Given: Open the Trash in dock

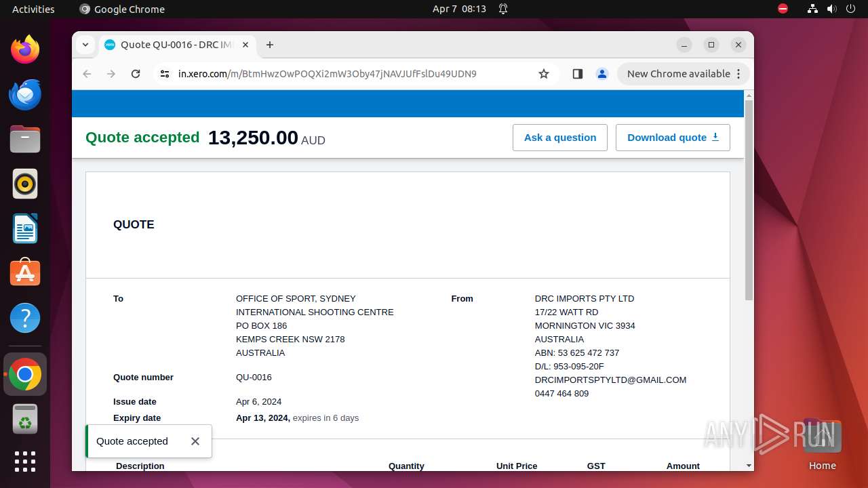Looking at the screenshot, I should pos(25,419).
